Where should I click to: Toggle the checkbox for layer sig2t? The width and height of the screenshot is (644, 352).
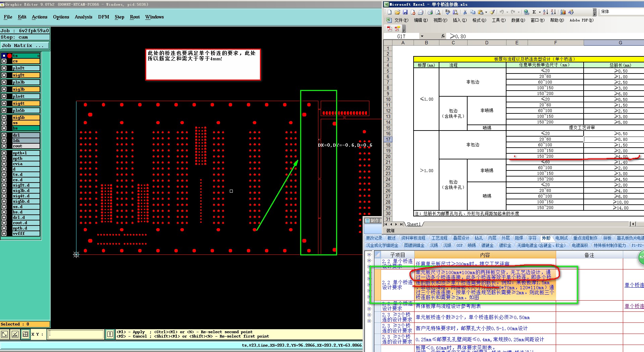click(4, 75)
